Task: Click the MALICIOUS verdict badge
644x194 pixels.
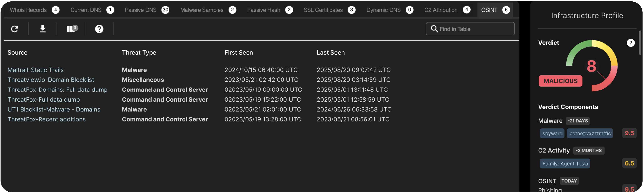Action: tap(560, 81)
